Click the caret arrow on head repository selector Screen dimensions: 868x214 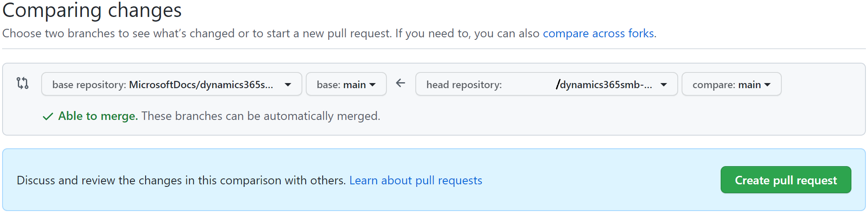click(x=664, y=85)
